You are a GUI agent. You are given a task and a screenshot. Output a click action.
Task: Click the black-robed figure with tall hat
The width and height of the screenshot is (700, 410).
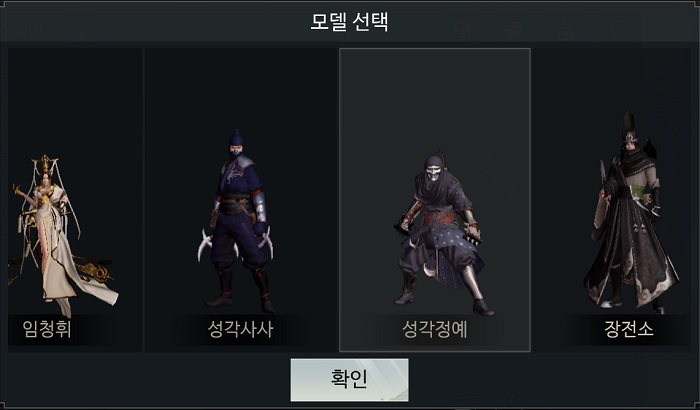pyautogui.click(x=630, y=212)
